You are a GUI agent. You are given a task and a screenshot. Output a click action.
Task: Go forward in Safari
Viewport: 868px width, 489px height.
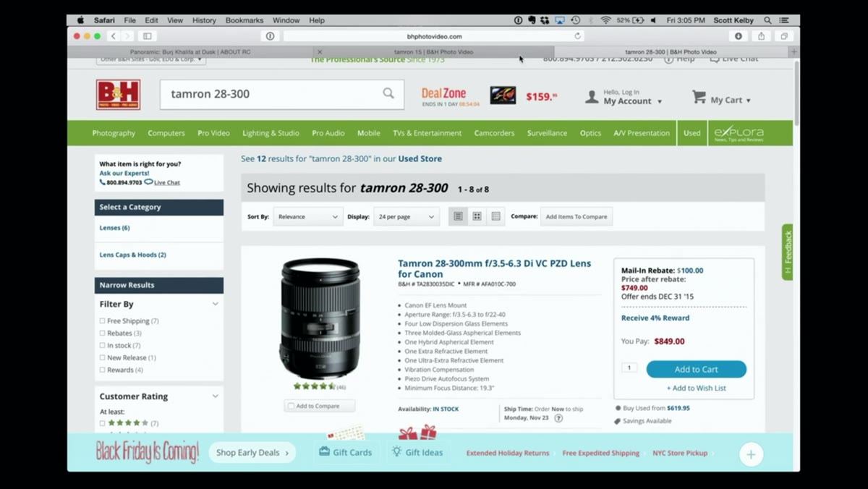tap(127, 36)
